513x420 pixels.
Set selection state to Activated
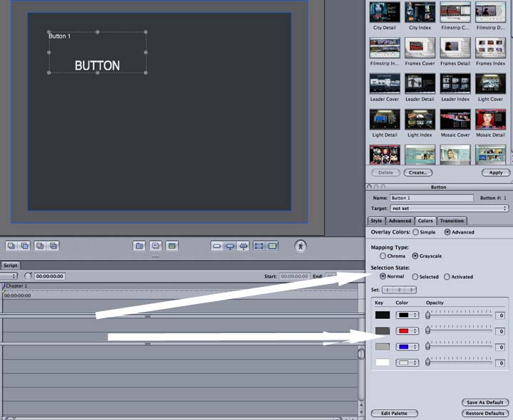click(x=447, y=277)
